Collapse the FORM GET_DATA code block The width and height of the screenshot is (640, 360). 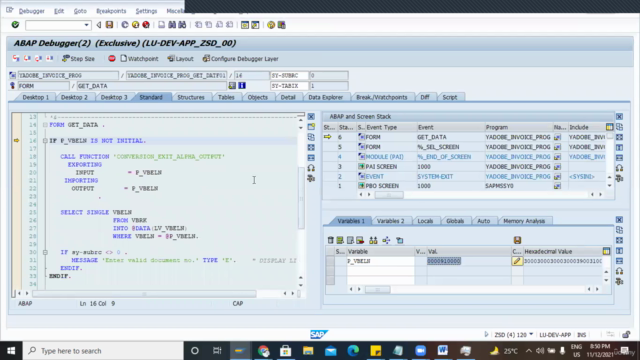45,125
